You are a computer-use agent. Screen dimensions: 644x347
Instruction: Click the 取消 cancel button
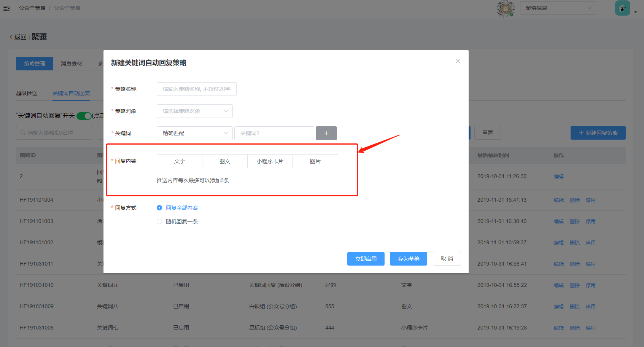point(447,259)
